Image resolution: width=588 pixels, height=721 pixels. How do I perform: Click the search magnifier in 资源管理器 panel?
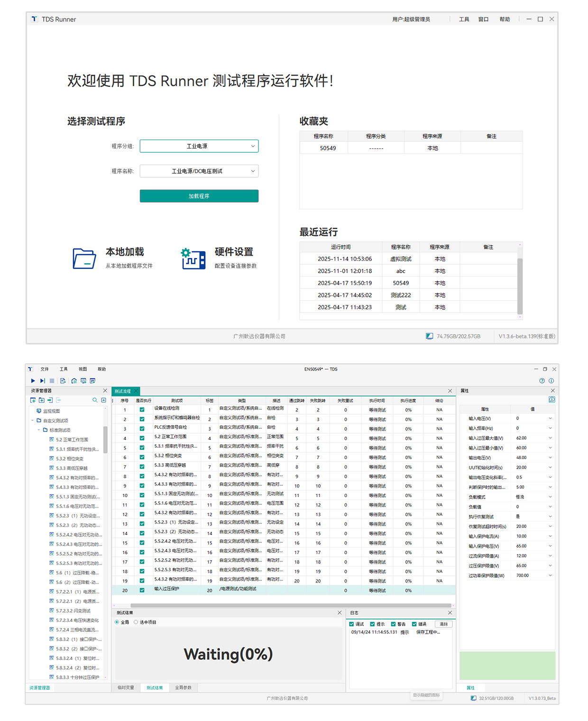[x=95, y=400]
